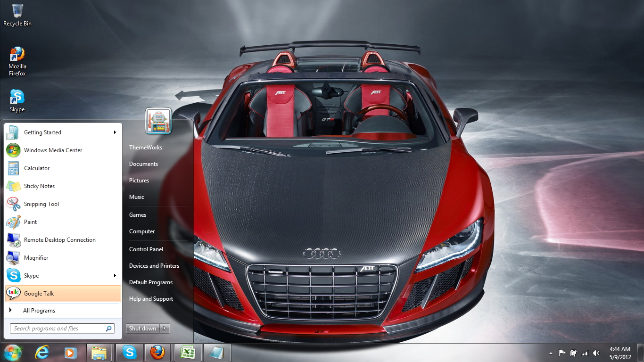Click the Sticky Notes icon
This screenshot has height=362, width=644.
pos(13,186)
